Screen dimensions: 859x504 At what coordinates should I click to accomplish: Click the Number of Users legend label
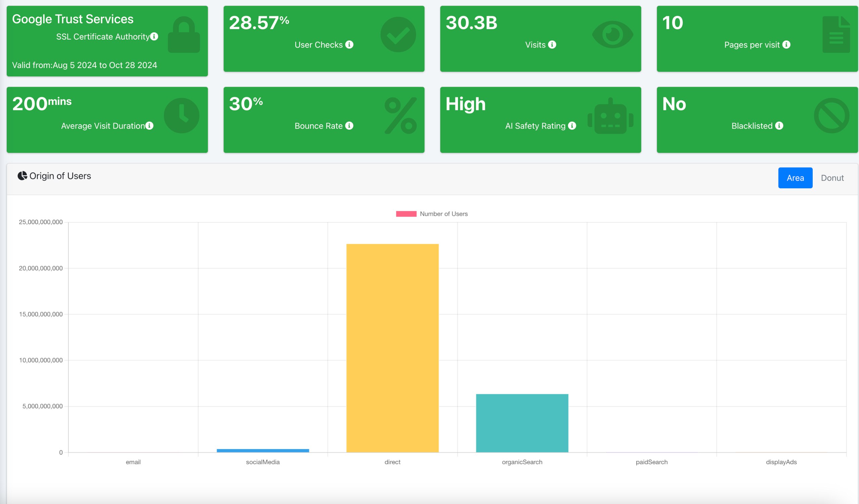click(x=444, y=214)
